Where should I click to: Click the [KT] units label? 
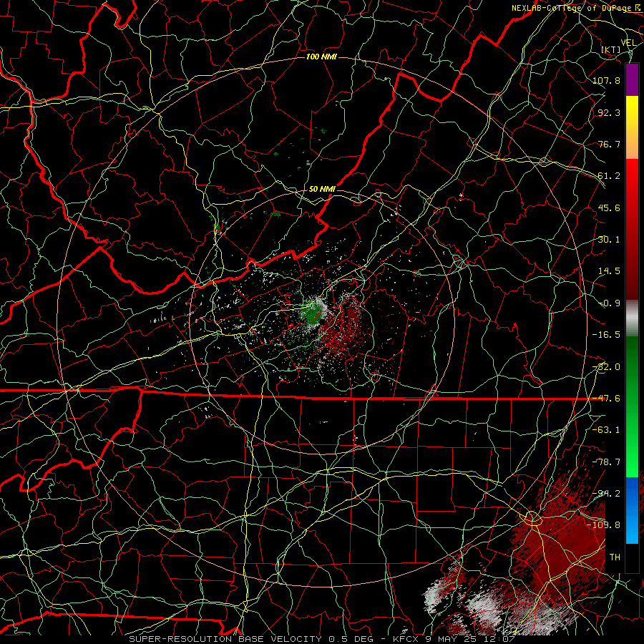[x=611, y=49]
